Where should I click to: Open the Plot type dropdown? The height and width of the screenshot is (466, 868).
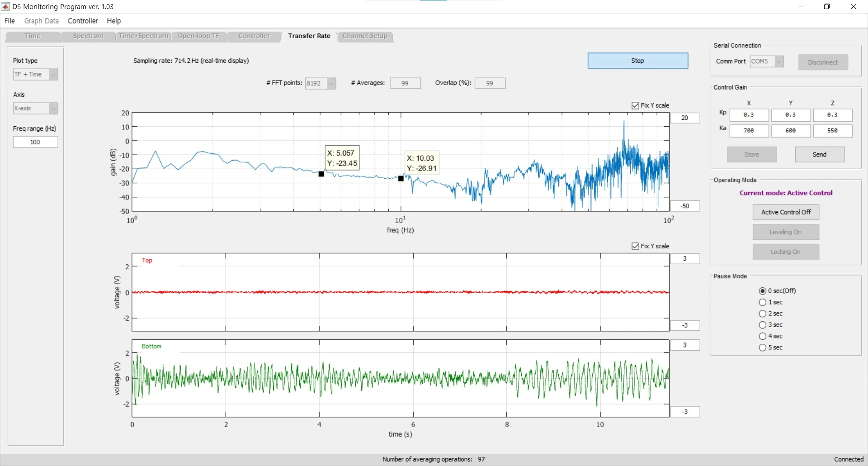[x=35, y=74]
